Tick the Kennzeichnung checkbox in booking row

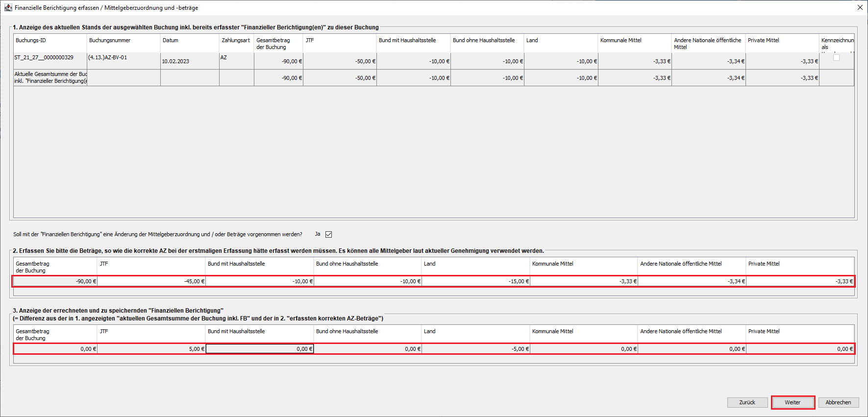836,58
